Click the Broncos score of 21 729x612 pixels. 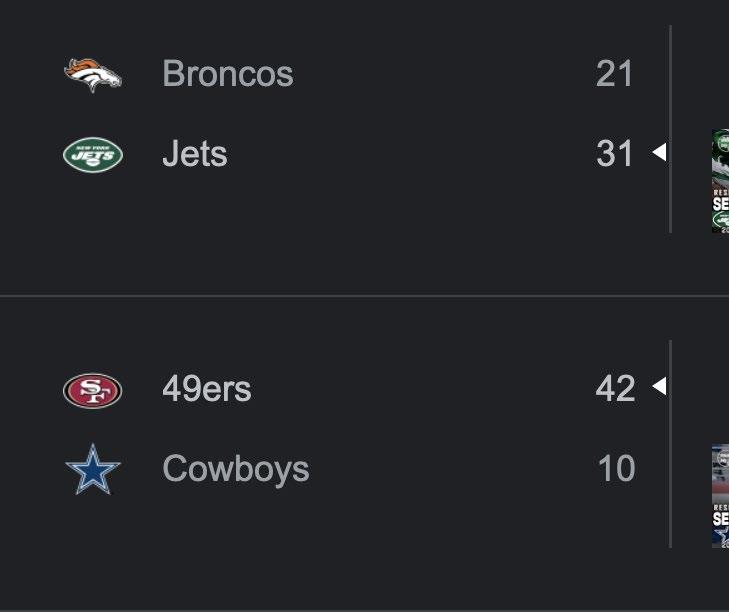(x=614, y=74)
